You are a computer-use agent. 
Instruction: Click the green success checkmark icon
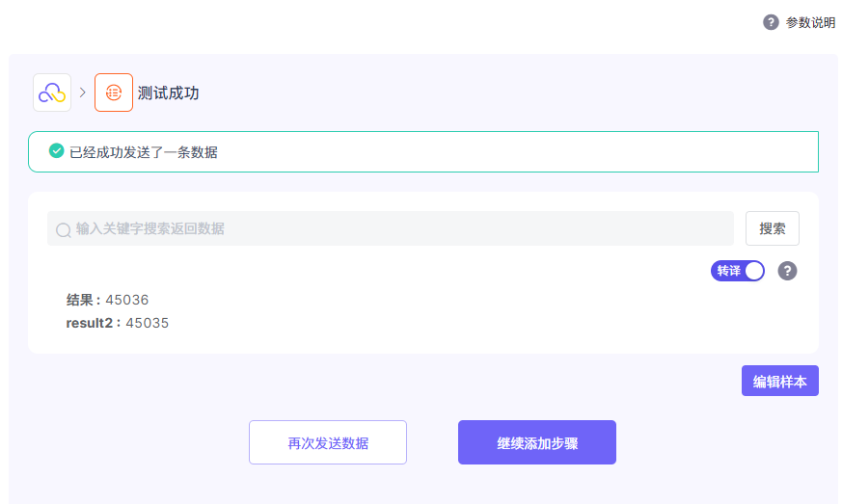56,151
